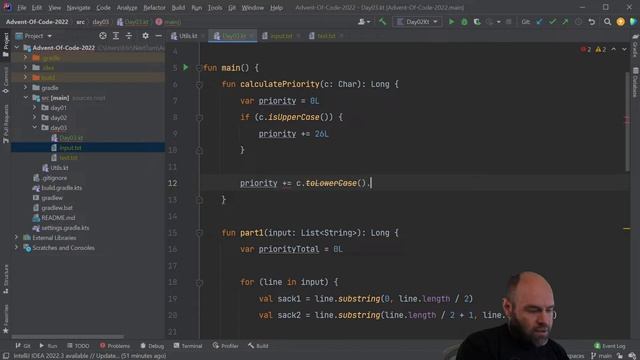Collapse the day03 folder
The height and width of the screenshot is (360, 640).
pyautogui.click(x=35, y=128)
